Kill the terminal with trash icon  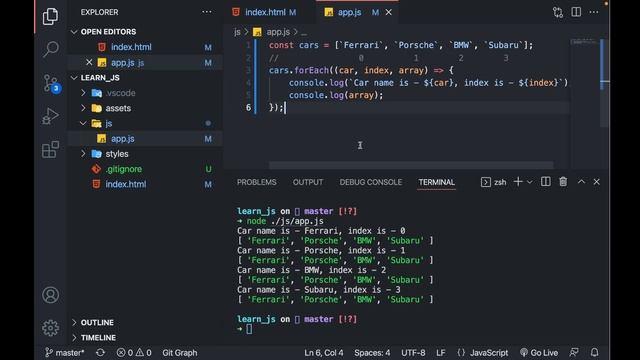pos(563,182)
